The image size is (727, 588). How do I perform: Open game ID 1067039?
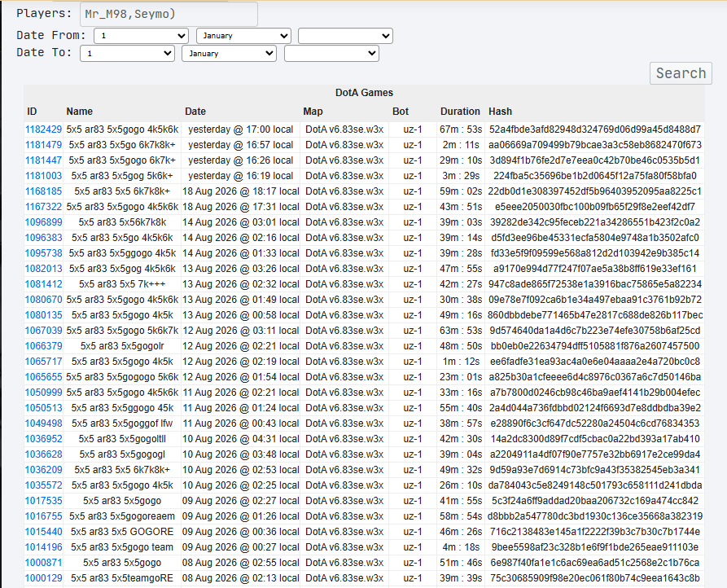click(x=44, y=331)
